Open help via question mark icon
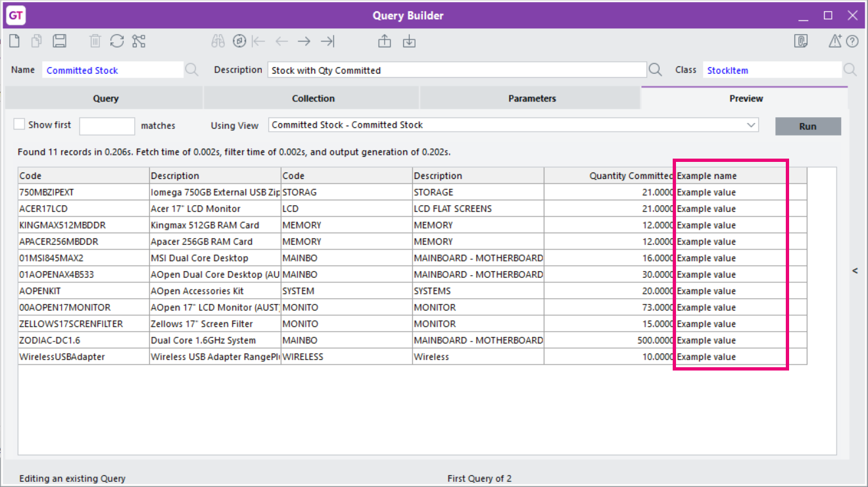The width and height of the screenshot is (868, 487). click(x=852, y=41)
